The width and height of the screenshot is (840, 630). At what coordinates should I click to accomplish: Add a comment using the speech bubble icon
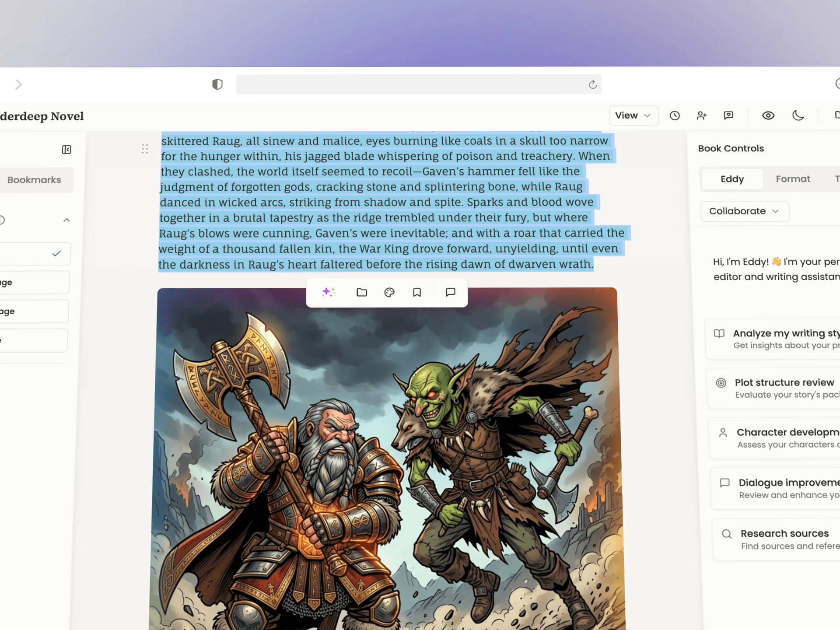(450, 292)
